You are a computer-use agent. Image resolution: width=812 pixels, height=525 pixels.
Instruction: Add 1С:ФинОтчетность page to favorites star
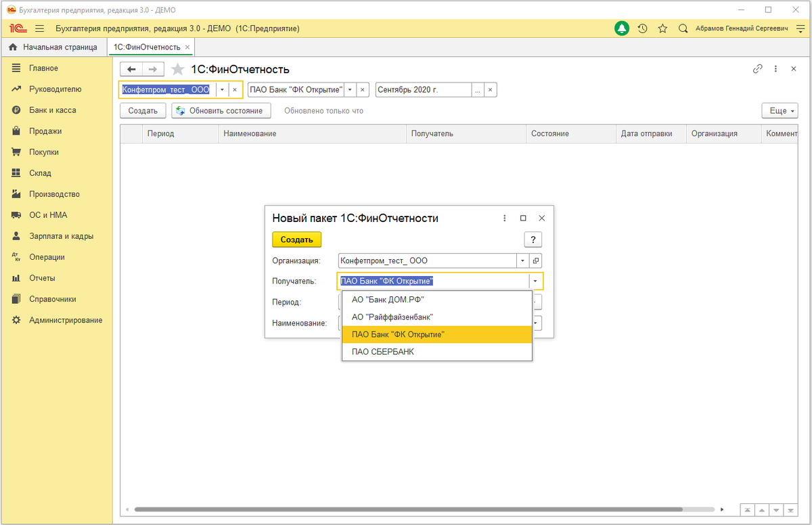pyautogui.click(x=178, y=69)
